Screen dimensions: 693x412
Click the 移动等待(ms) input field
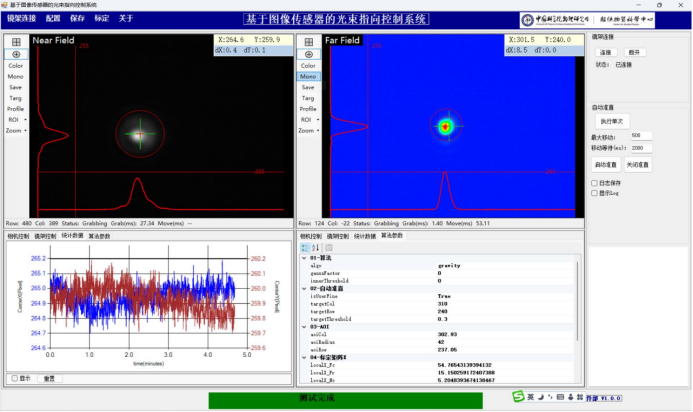[641, 148]
